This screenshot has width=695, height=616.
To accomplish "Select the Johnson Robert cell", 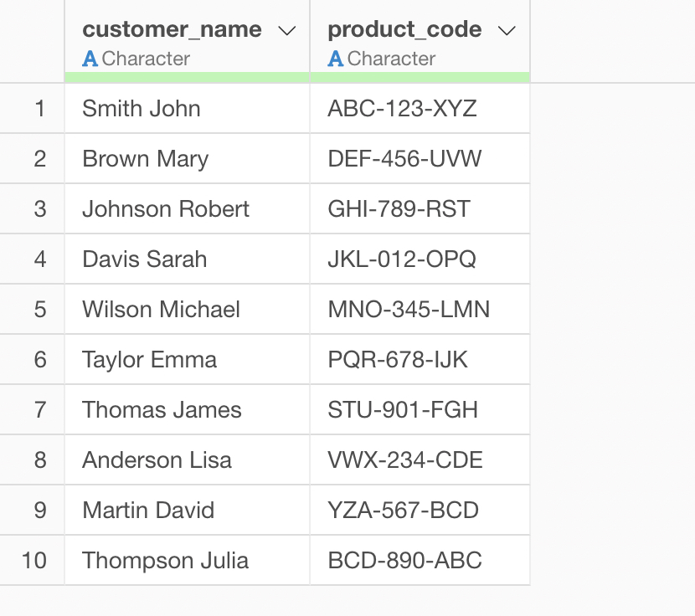I will click(x=166, y=209).
